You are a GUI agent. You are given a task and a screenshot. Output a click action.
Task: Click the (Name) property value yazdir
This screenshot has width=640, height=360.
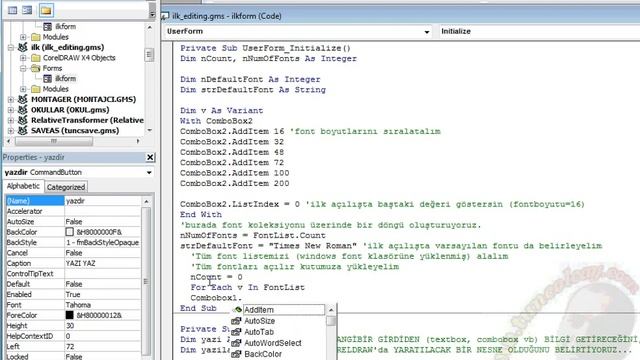coord(102,201)
